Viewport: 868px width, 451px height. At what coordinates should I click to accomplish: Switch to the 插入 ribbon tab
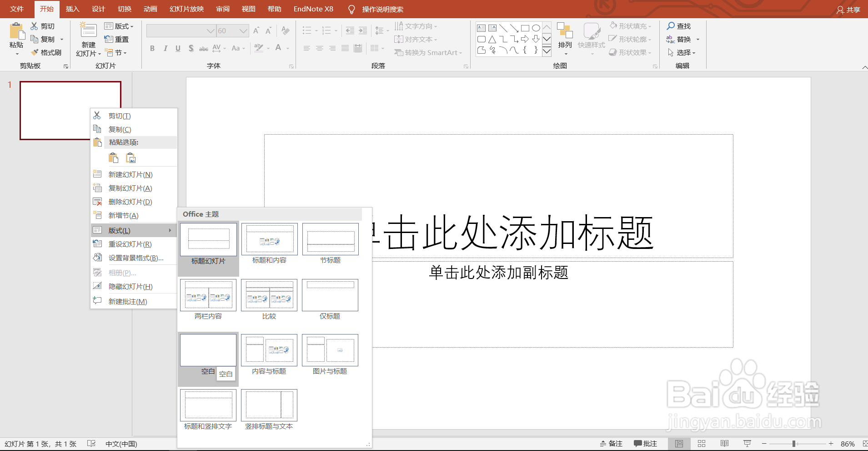[x=72, y=9]
